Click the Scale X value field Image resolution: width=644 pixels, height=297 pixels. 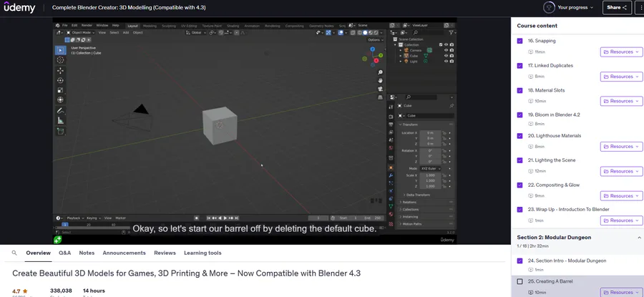tap(431, 175)
